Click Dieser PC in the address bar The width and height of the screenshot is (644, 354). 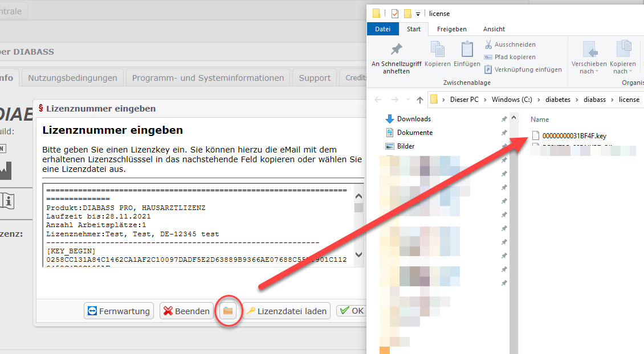(464, 99)
